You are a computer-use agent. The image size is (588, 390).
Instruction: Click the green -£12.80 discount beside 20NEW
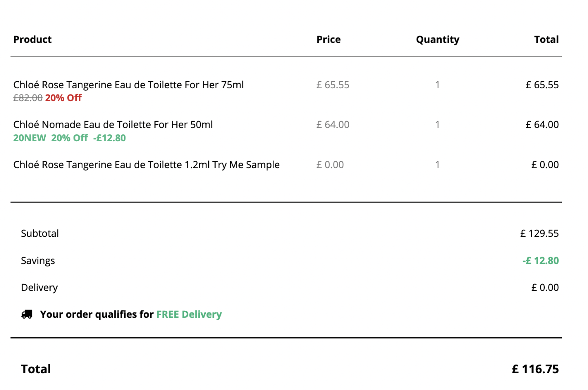(109, 138)
